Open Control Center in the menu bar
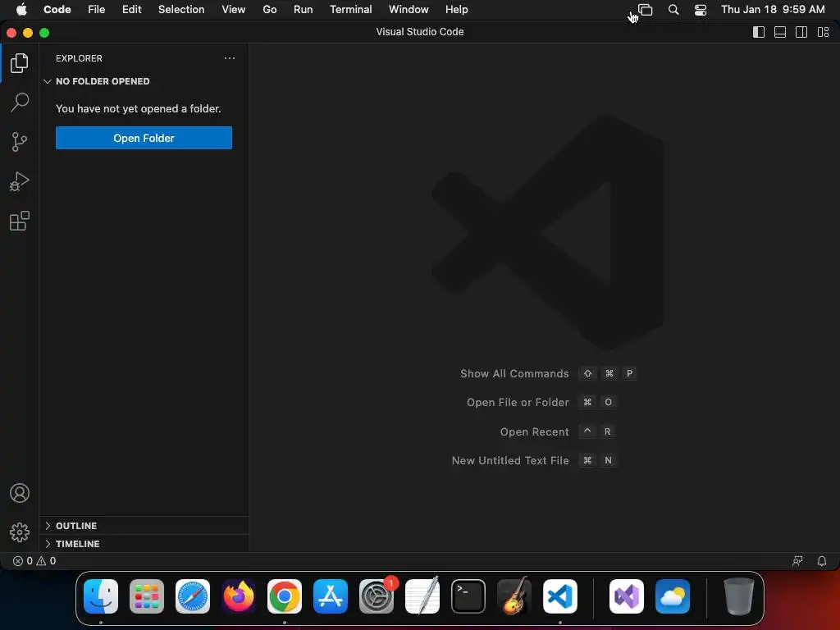 tap(701, 10)
